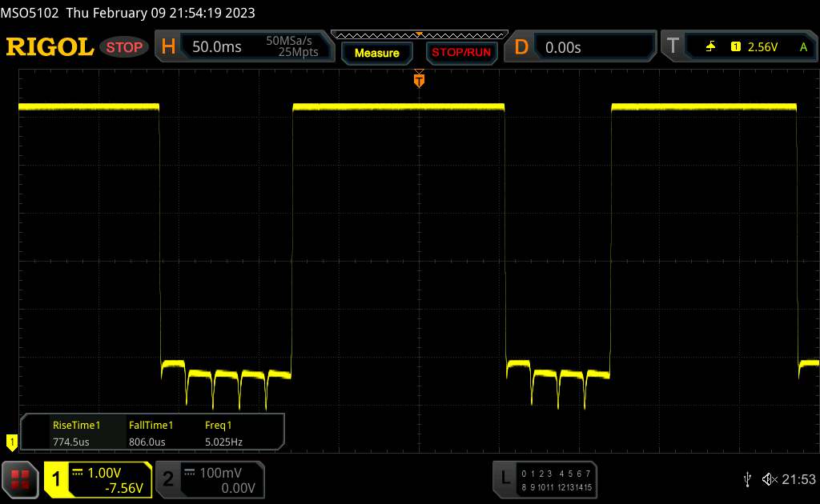Open the 50.0ms horizontal timebase setting
Image resolution: width=820 pixels, height=504 pixels.
217,47
